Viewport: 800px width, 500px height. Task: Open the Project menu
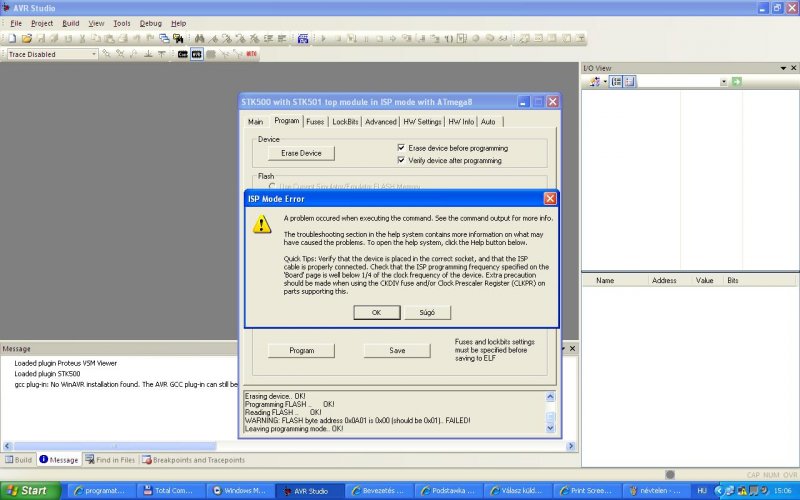click(41, 23)
